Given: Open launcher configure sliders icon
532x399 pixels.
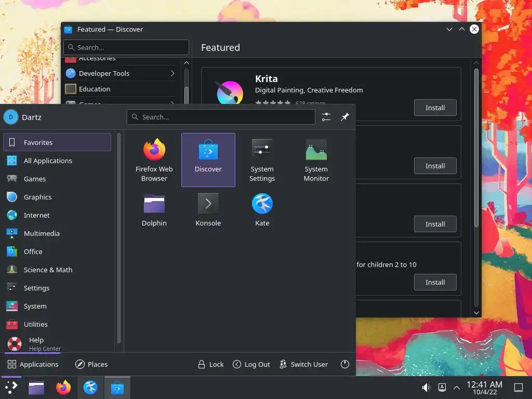Looking at the screenshot, I should click(x=326, y=117).
